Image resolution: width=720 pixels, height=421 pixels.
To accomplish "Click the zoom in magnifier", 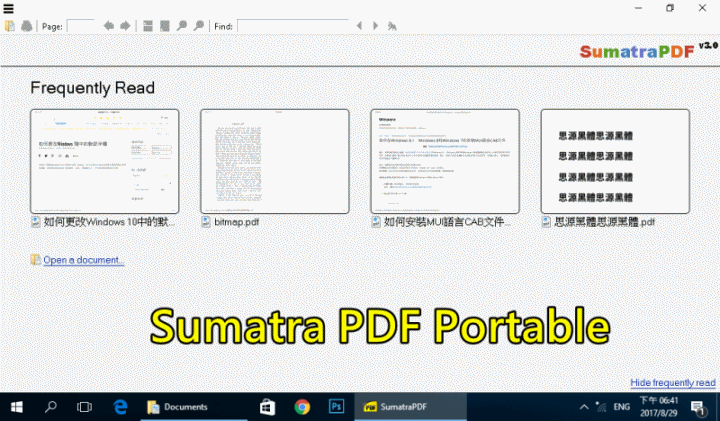I will pyautogui.click(x=198, y=26).
